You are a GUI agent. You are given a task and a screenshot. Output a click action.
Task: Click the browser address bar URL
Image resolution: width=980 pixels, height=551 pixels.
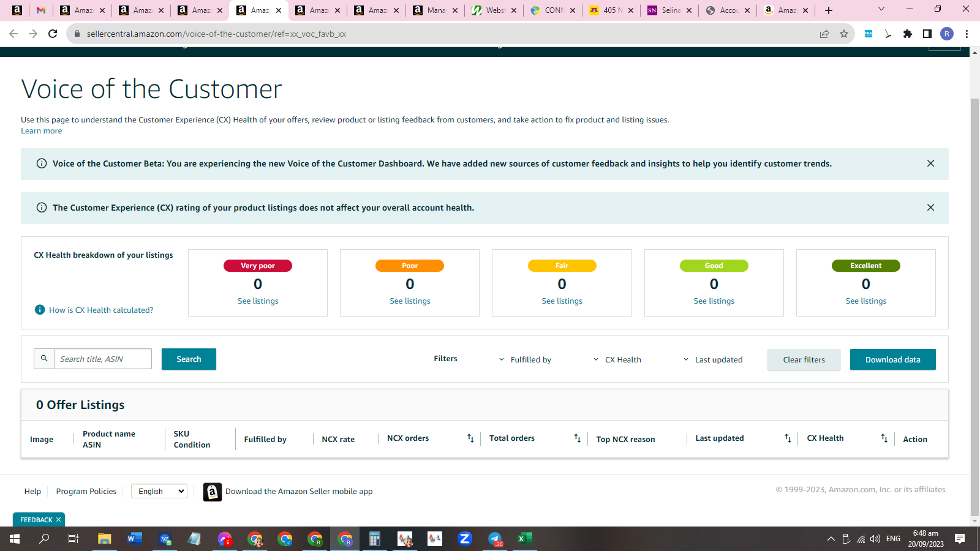click(x=216, y=34)
